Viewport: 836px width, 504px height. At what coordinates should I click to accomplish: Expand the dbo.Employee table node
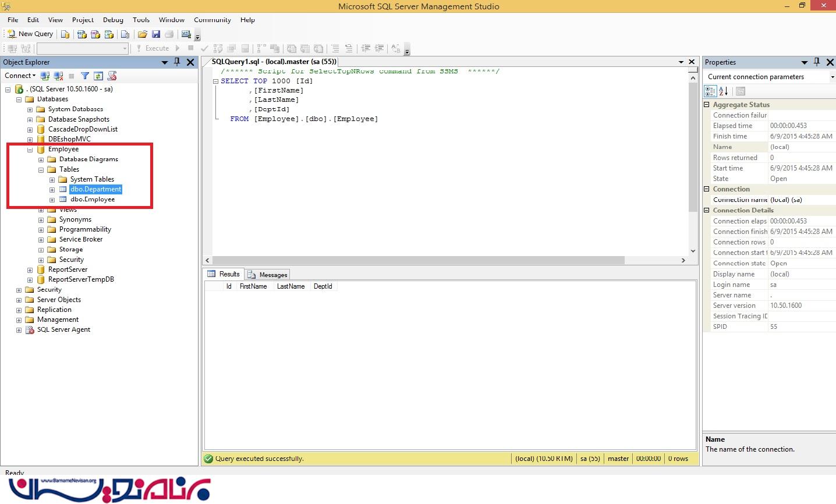[x=52, y=200]
